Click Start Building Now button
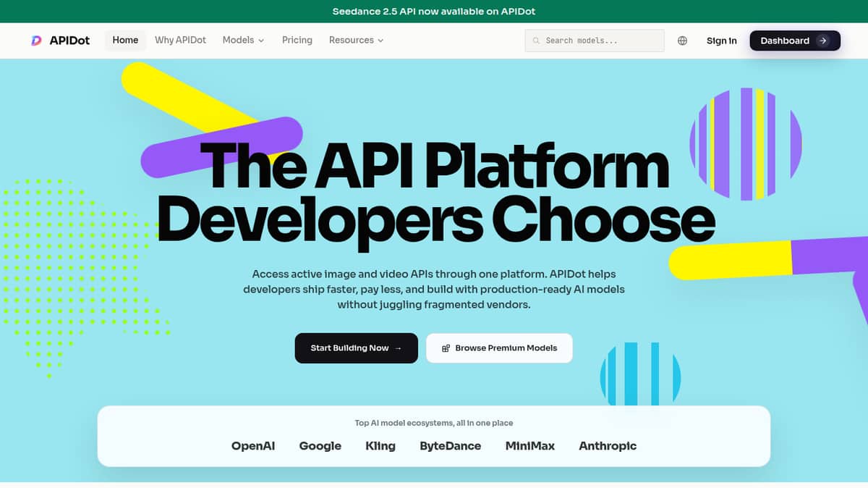868x488 pixels. [356, 348]
